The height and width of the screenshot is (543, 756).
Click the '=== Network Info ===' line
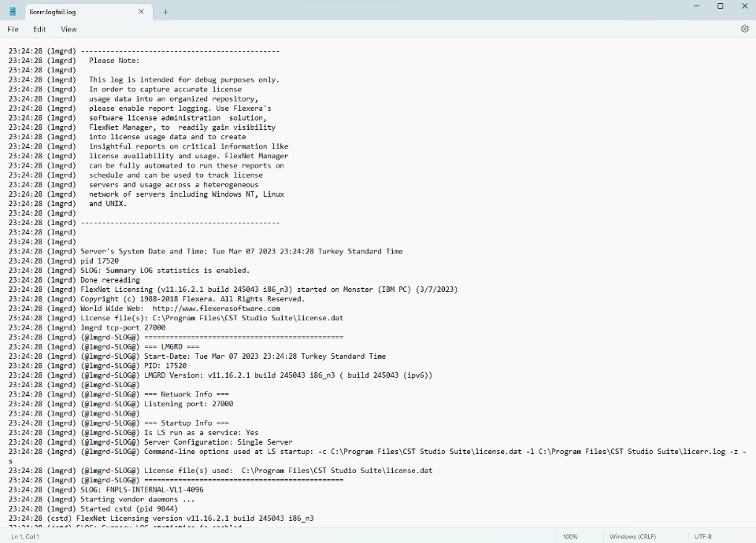tap(187, 394)
